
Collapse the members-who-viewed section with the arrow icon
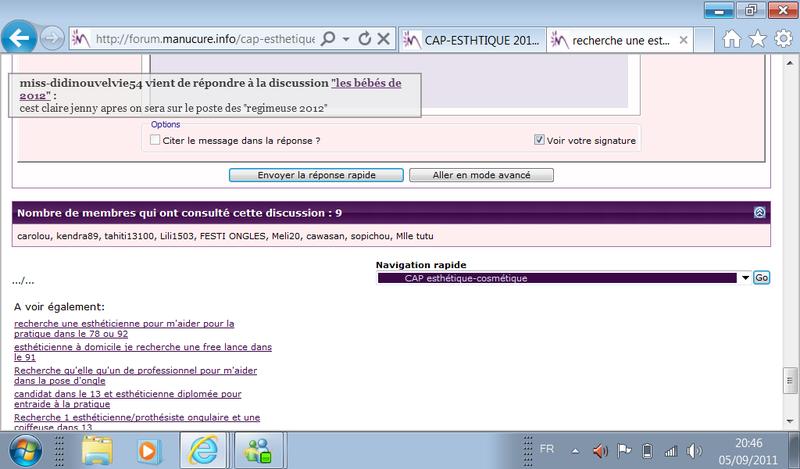click(760, 213)
